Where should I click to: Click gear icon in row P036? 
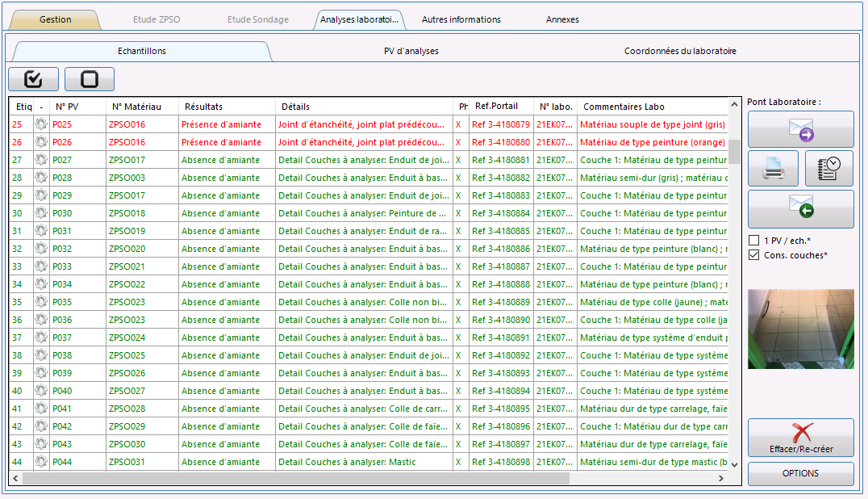coord(41,320)
